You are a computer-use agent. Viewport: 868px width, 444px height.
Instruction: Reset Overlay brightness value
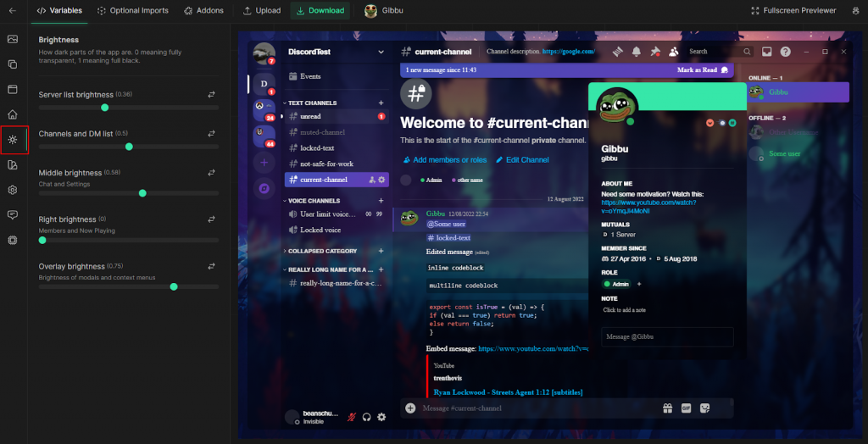211,266
